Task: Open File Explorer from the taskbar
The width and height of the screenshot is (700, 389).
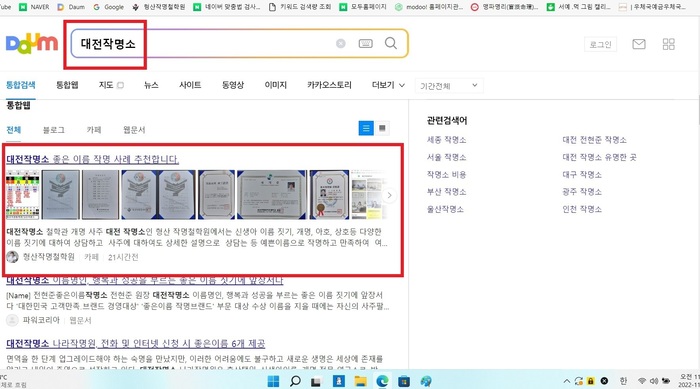Action: coord(360,381)
